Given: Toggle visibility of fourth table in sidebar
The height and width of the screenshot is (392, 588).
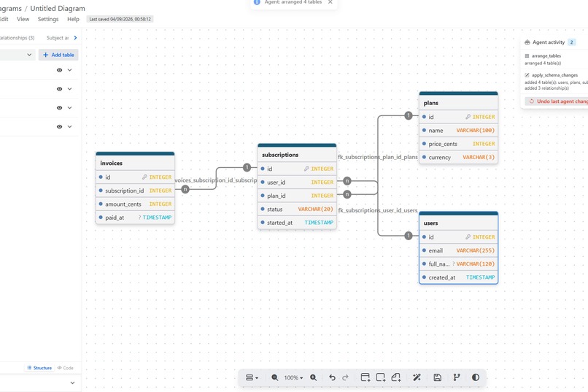Looking at the screenshot, I should [59, 127].
